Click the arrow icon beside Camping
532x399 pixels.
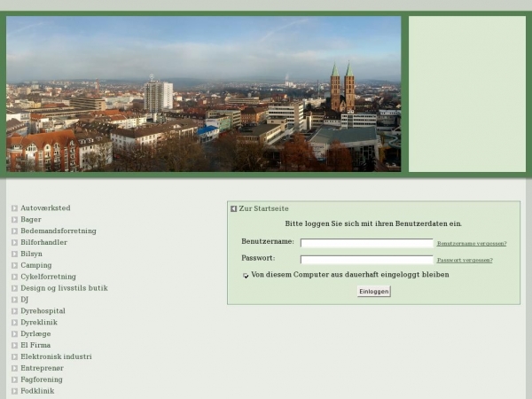14,265
